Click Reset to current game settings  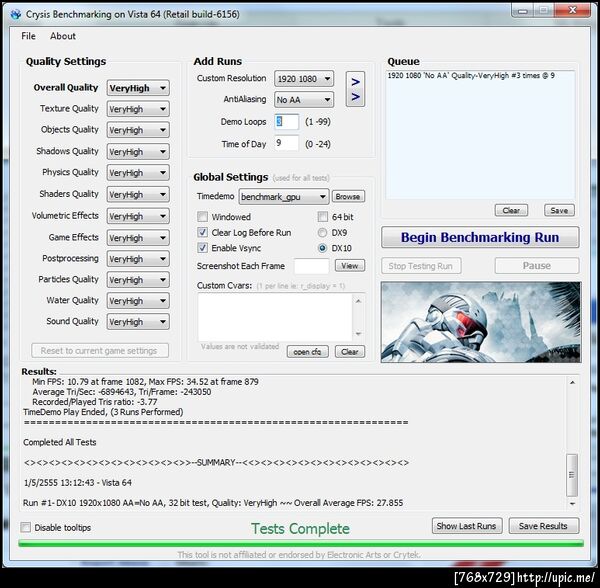pos(99,350)
